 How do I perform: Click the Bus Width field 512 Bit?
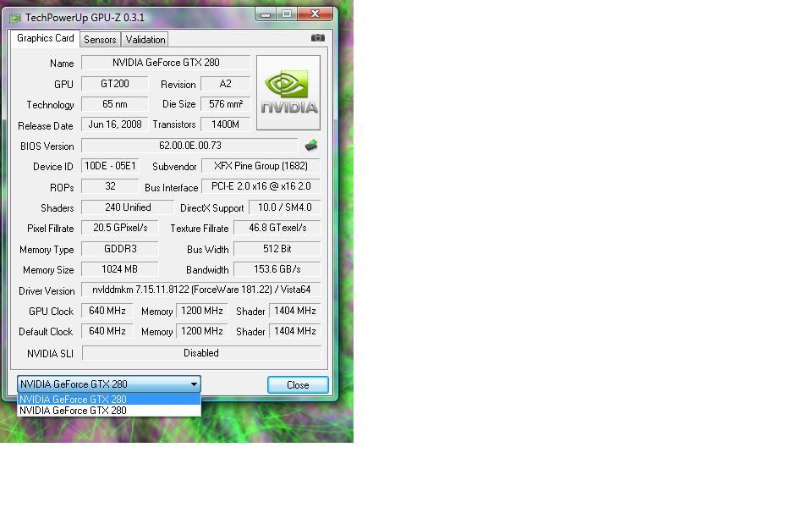click(277, 249)
